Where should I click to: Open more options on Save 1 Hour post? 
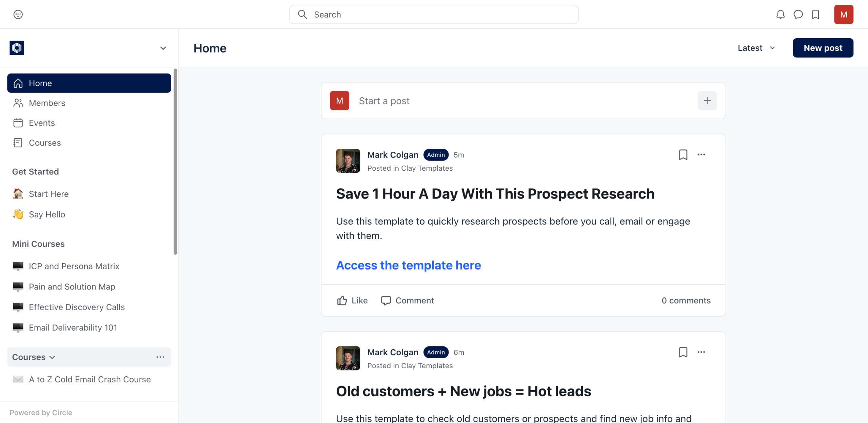click(701, 155)
